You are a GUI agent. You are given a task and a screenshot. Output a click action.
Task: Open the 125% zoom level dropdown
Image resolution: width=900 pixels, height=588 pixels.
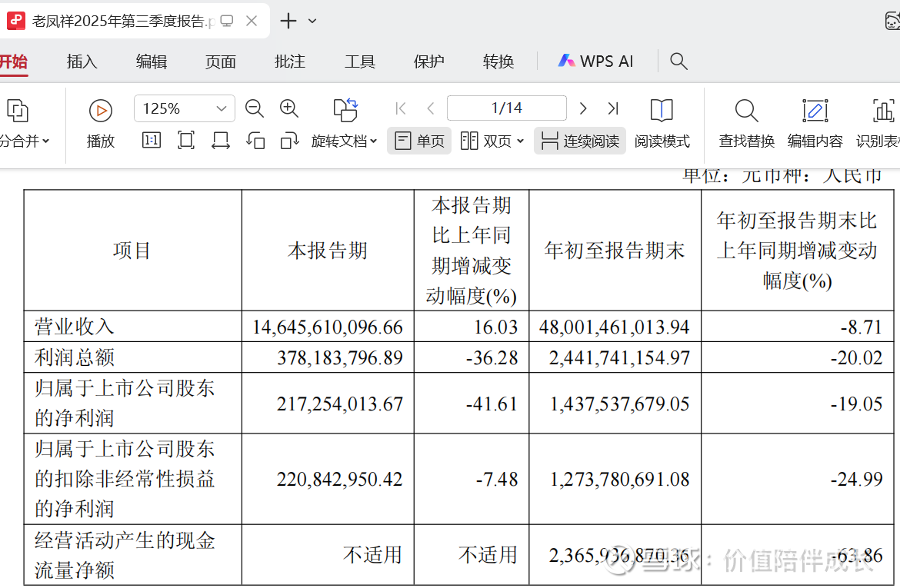185,108
